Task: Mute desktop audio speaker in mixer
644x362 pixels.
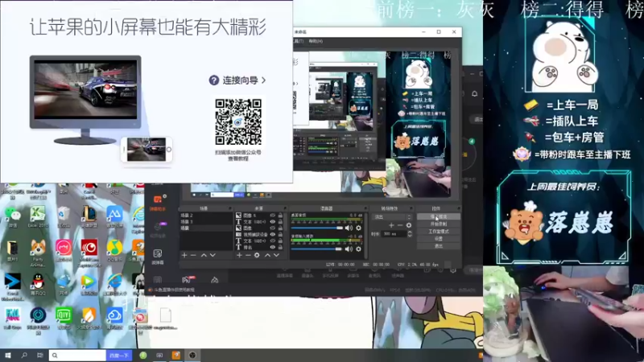Action: (349, 228)
